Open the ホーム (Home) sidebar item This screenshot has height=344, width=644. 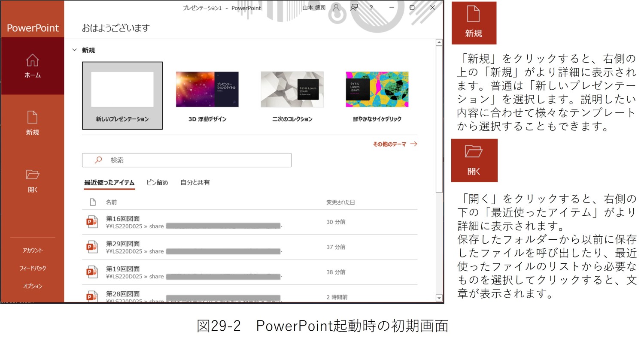[x=33, y=66]
